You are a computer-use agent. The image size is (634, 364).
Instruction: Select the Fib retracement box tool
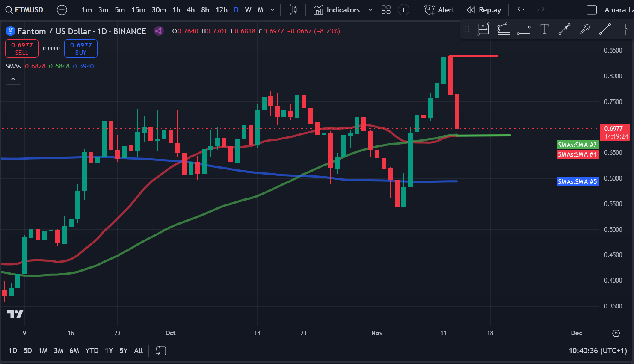pyautogui.click(x=483, y=29)
